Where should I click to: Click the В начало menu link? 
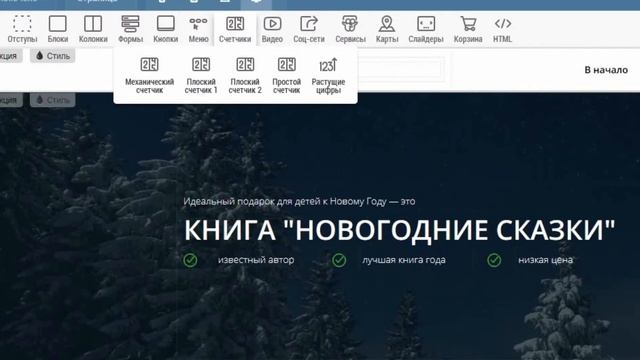(x=606, y=70)
